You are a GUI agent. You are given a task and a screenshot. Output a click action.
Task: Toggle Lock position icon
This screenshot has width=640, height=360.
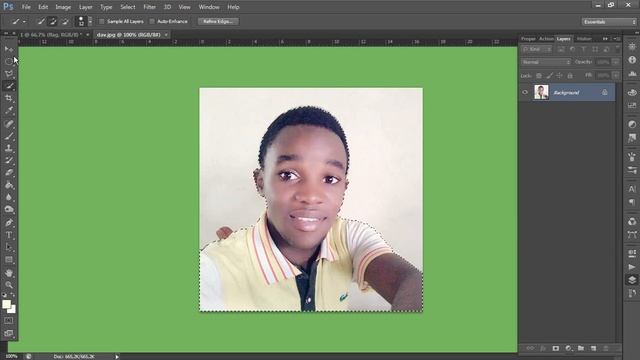point(560,76)
